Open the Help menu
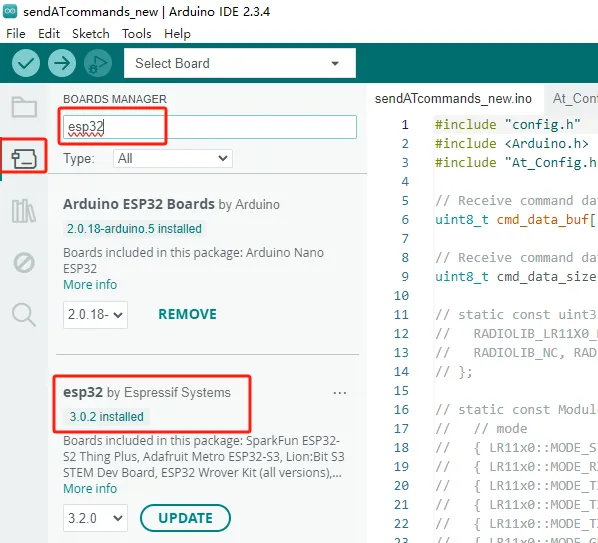The image size is (598, 543). [177, 34]
